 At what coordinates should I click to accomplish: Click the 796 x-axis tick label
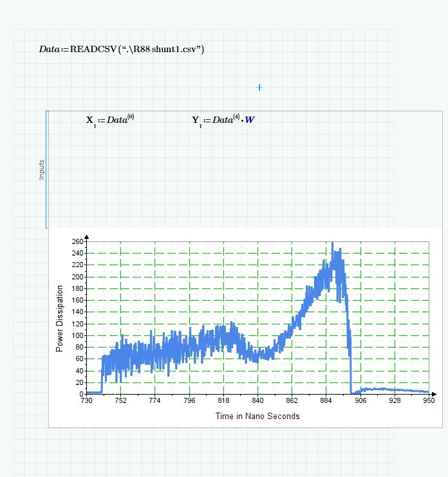tap(189, 400)
